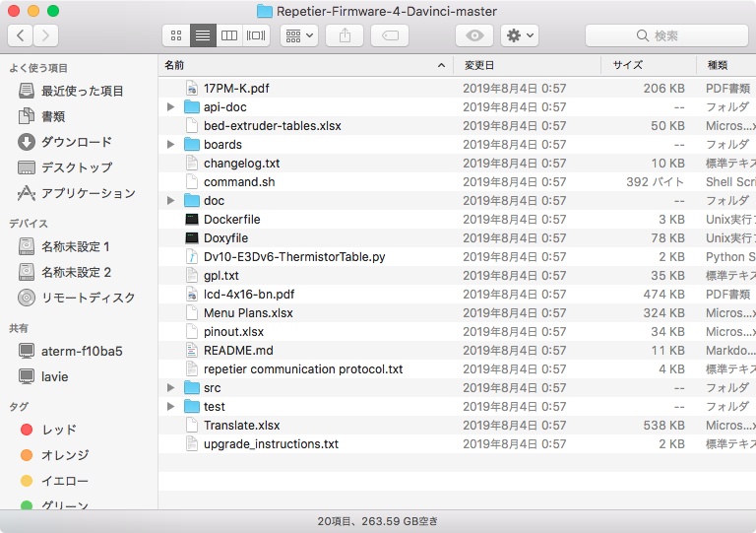Switch to Cover Flow view
The width and height of the screenshot is (756, 533).
[256, 35]
